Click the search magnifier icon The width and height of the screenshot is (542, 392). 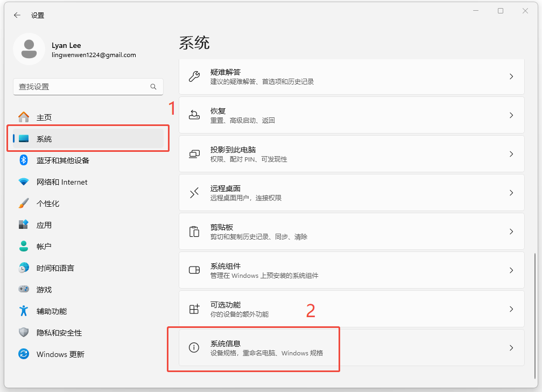[x=153, y=87]
